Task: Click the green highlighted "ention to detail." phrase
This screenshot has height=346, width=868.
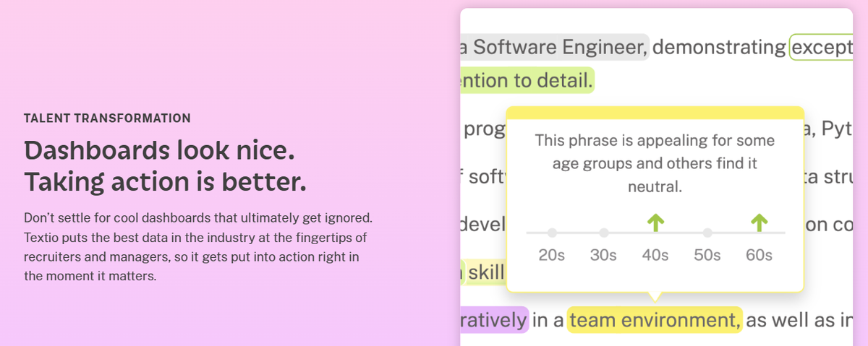Action: coord(526,81)
